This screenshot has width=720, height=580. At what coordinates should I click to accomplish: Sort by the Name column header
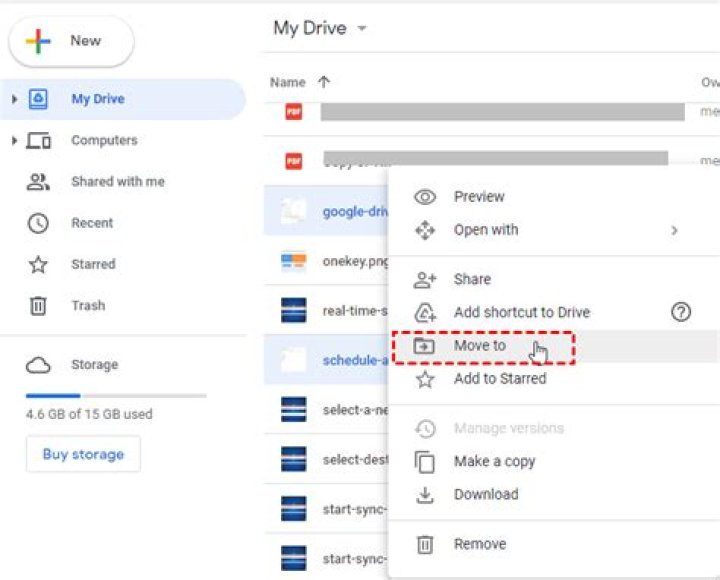coord(288,82)
